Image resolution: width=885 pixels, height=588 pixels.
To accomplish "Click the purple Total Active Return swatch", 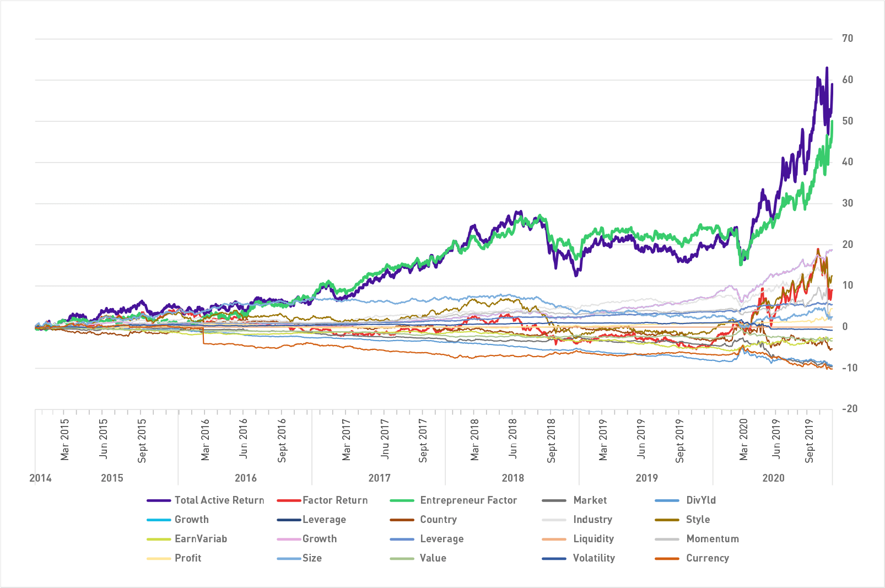I will 159,501.
